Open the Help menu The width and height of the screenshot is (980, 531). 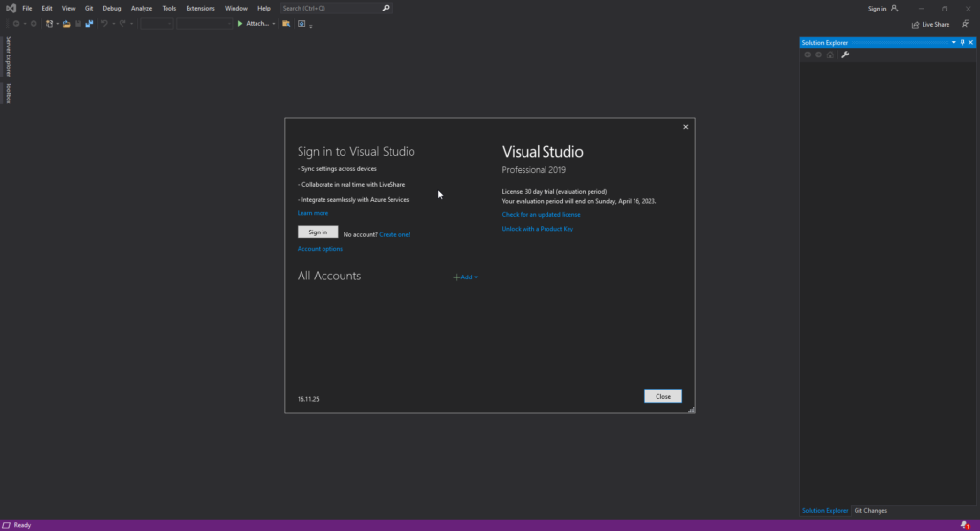tap(264, 8)
